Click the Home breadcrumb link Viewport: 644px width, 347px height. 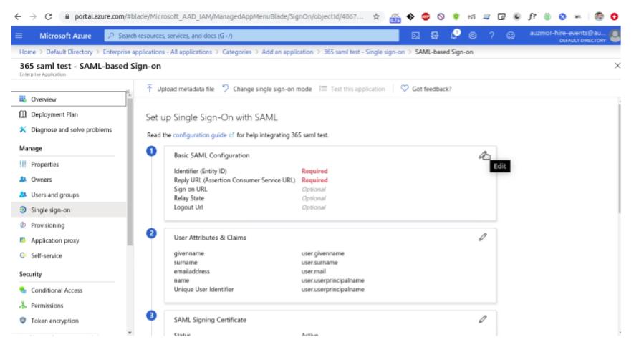pyautogui.click(x=27, y=52)
